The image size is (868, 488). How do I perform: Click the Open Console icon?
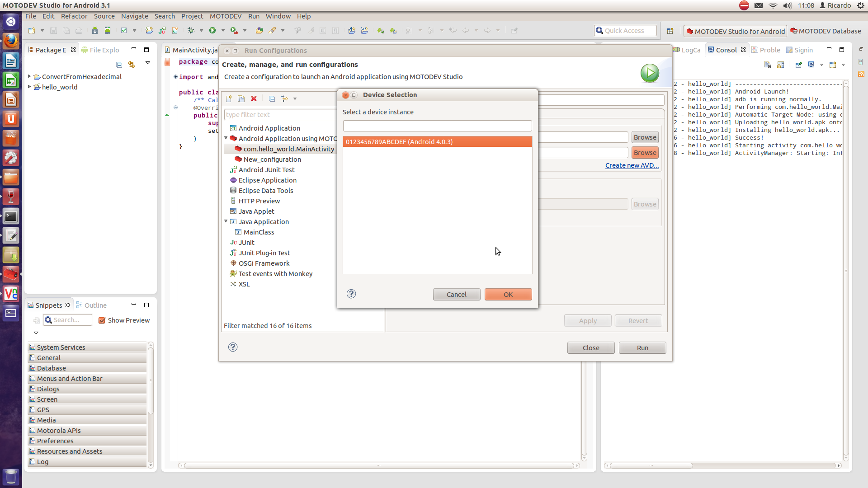(833, 65)
